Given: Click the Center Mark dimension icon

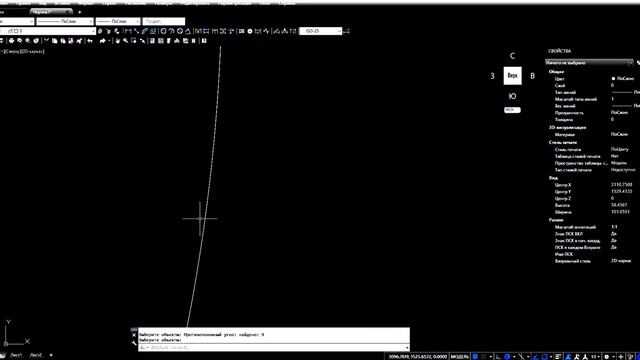Looking at the screenshot, I should pyautogui.click(x=250, y=31).
